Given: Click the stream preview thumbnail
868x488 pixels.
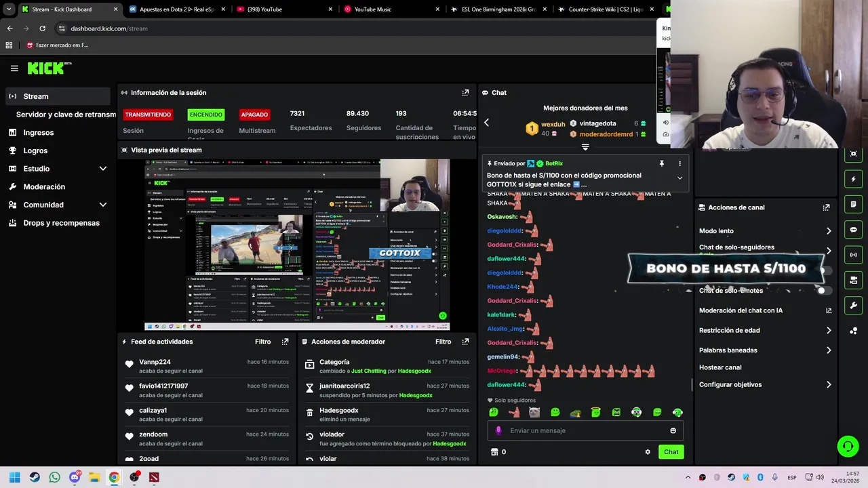Looking at the screenshot, I should 296,245.
